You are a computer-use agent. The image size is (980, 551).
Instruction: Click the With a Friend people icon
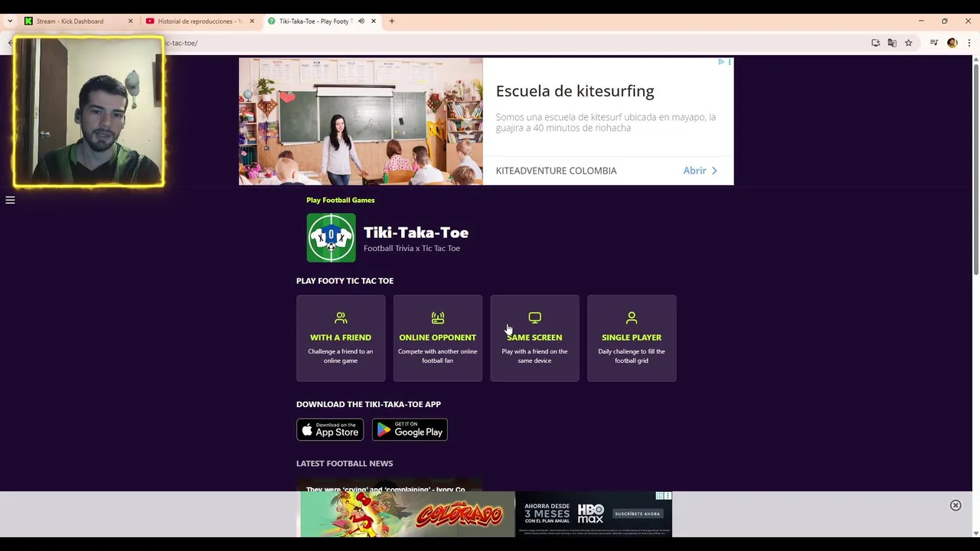341,318
